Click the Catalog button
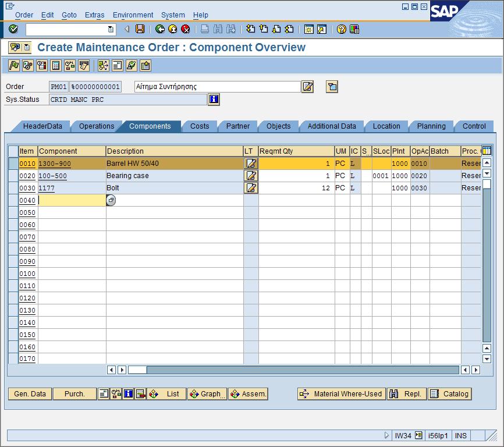The width and height of the screenshot is (504, 447). [449, 393]
